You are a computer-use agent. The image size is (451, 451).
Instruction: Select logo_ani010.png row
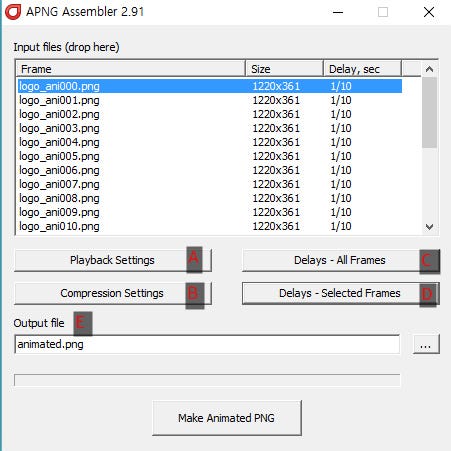(x=210, y=226)
